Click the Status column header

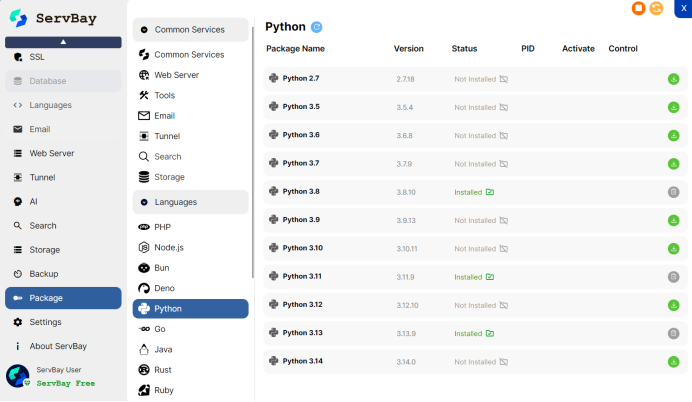(x=464, y=49)
